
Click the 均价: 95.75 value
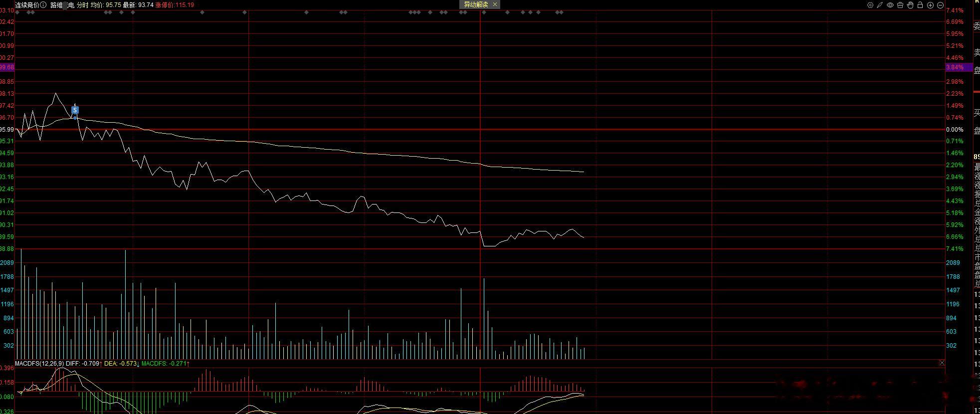[x=106, y=5]
